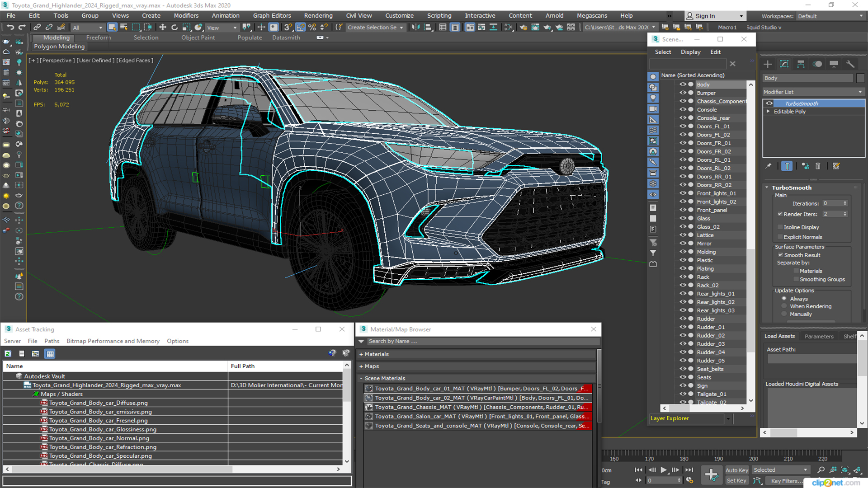Uncheck the Render Iters checkbox
868x488 pixels.
780,214
